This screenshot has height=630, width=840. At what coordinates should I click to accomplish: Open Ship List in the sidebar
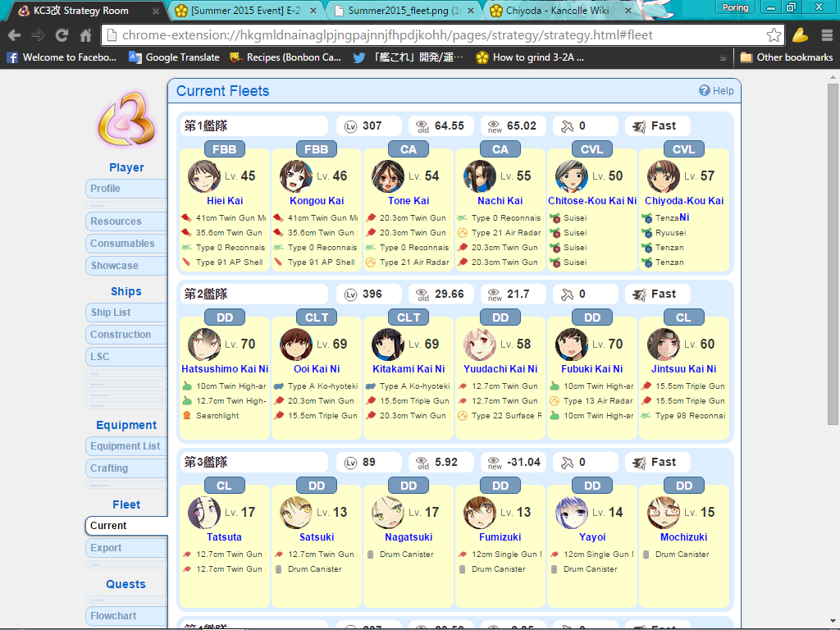[x=126, y=313]
